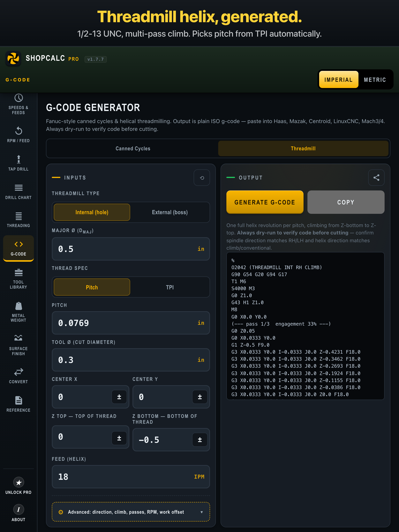
Task: Click the 'G43 H1 Z1.0' code line
Action: (x=247, y=303)
